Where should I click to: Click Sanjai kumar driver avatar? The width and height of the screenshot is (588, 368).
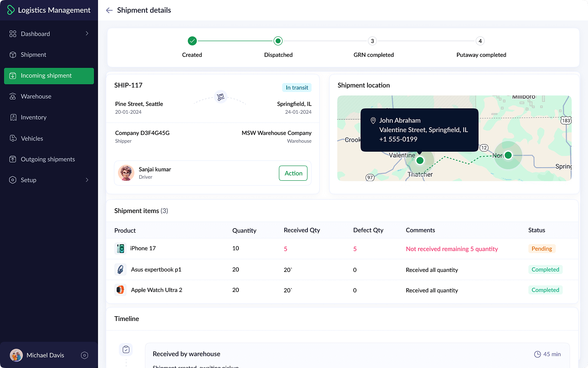coord(126,173)
